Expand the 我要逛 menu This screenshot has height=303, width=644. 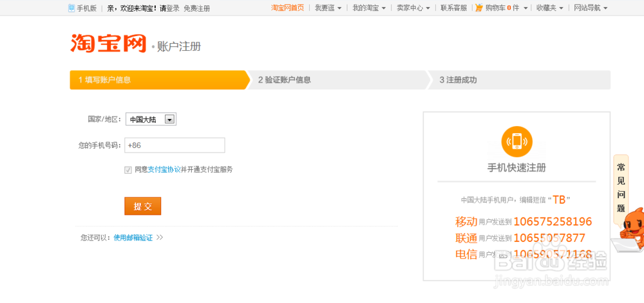[329, 8]
